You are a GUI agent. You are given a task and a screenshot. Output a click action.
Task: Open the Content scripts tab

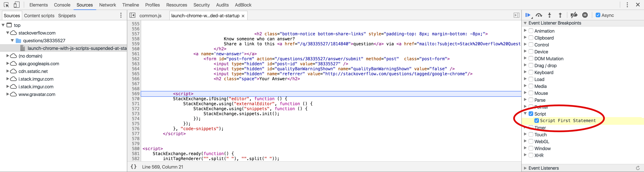(x=39, y=16)
